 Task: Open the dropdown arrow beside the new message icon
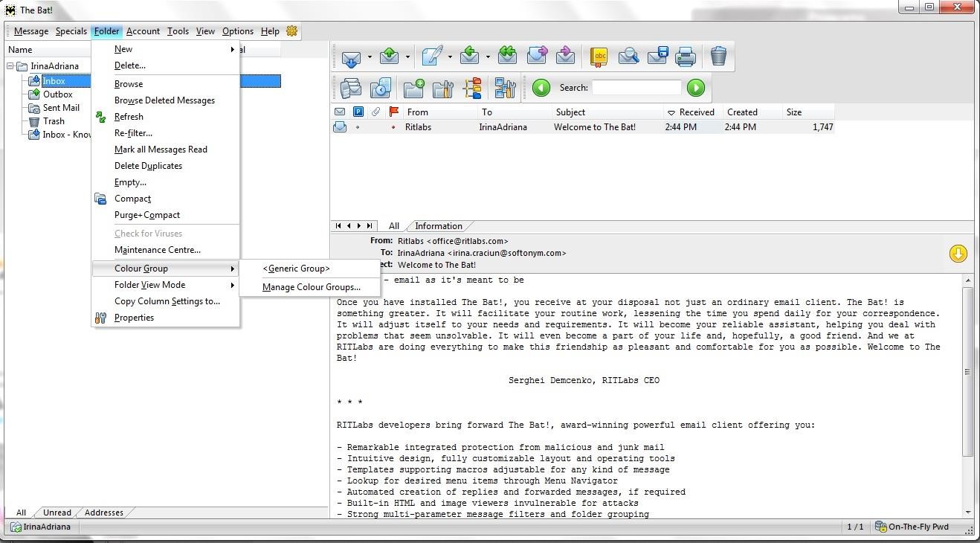tap(449, 57)
